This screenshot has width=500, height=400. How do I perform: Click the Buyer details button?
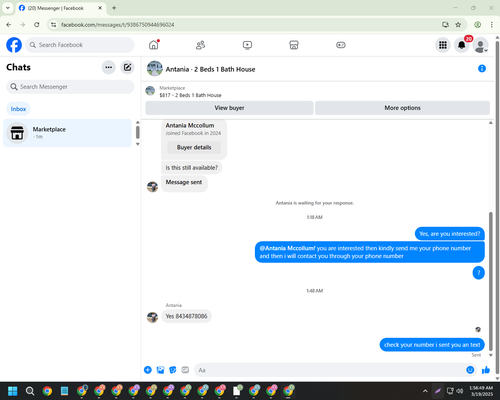click(194, 147)
